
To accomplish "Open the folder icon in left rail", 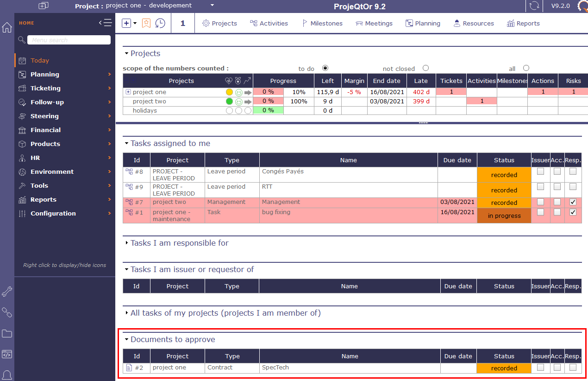I will tap(7, 333).
